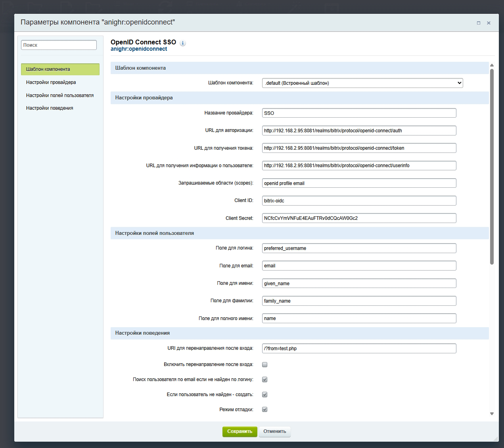
Task: Open the anighr:openidconnect component link
Action: pos(138,49)
